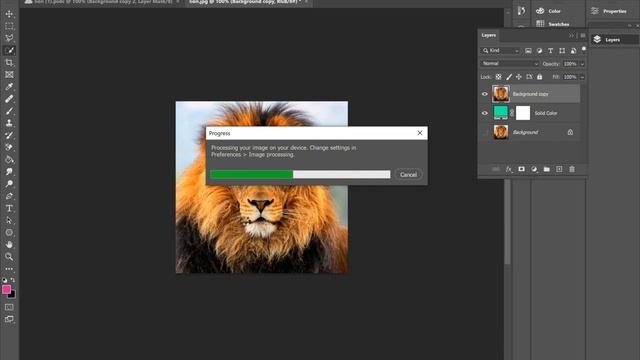
Task: Select the Move tool
Action: click(x=9, y=14)
